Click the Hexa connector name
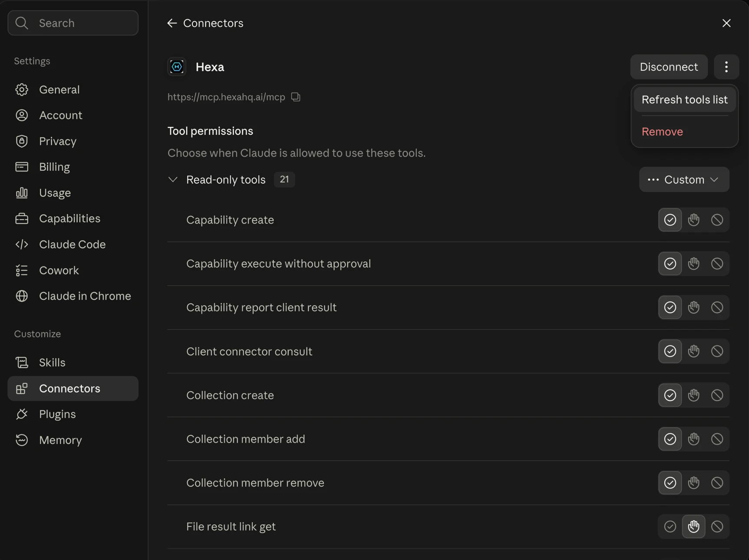749x560 pixels. coord(210,67)
